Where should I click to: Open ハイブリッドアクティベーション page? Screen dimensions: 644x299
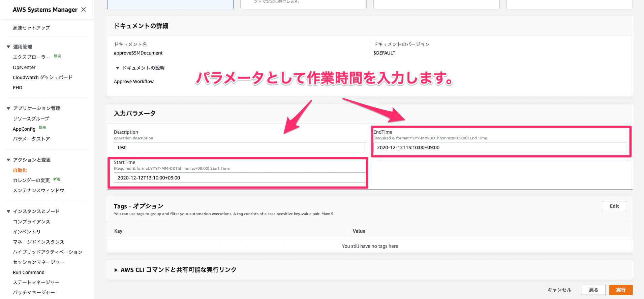[x=48, y=252]
